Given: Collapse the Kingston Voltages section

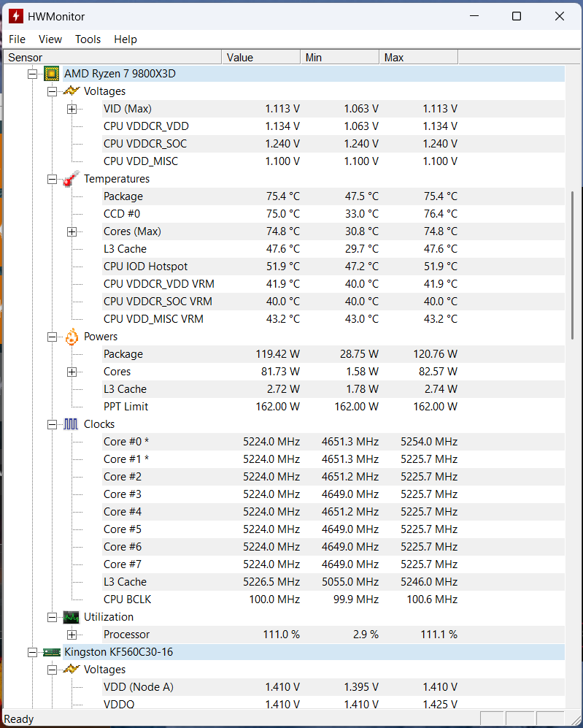Looking at the screenshot, I should click(x=52, y=670).
